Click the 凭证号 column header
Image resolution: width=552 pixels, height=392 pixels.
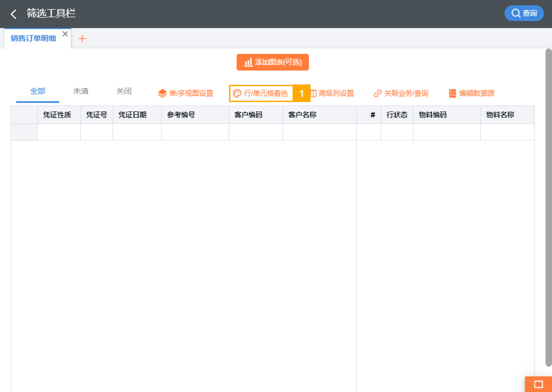coord(97,115)
